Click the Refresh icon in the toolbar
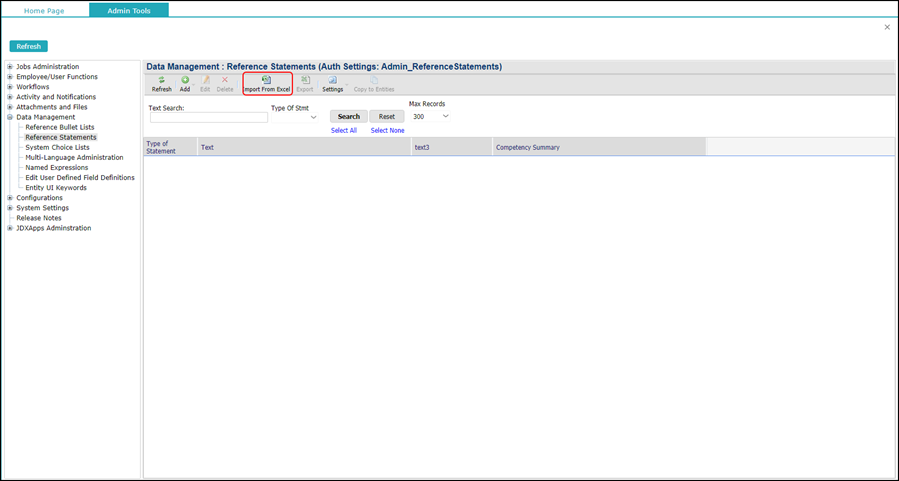Screen dimensions: 899x481 click(x=161, y=80)
